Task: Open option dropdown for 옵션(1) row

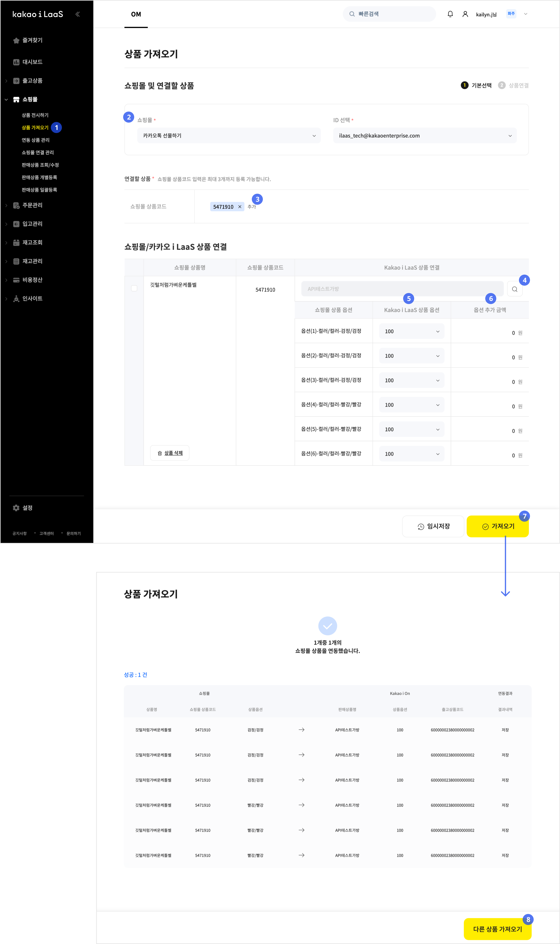Action: coord(411,331)
